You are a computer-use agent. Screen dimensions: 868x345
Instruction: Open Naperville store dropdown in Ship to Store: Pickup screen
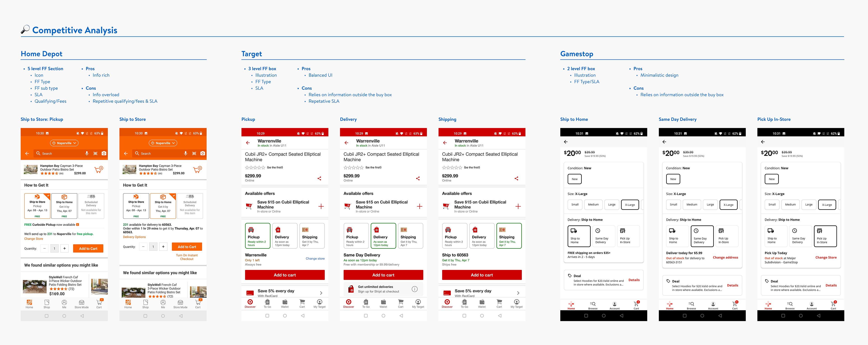tap(64, 143)
